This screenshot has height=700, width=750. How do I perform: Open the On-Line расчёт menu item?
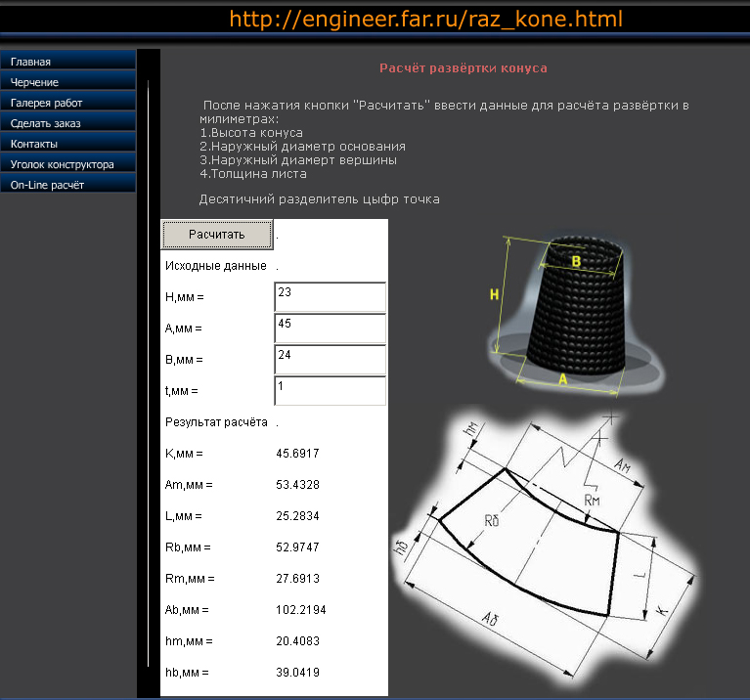pyautogui.click(x=67, y=185)
